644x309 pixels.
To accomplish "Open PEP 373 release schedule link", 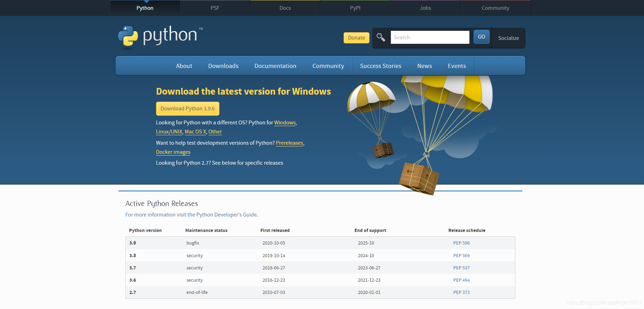I will tap(461, 292).
